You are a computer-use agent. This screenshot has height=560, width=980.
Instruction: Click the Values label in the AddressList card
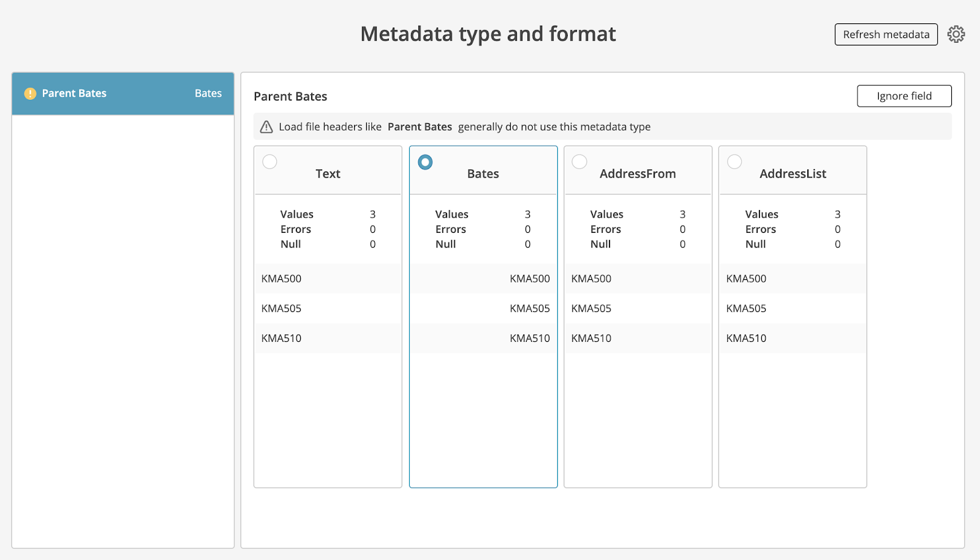tap(762, 214)
